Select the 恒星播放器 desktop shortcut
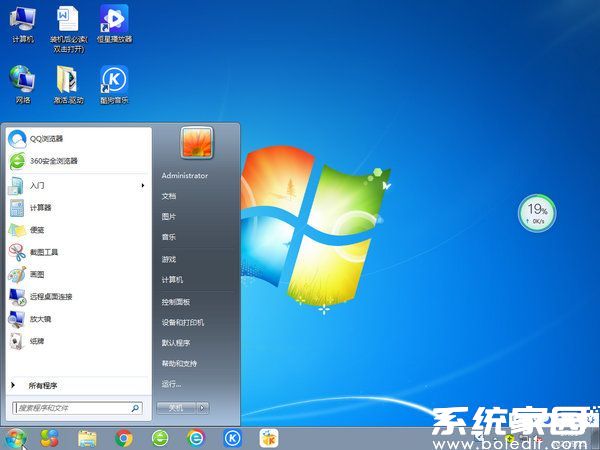 [x=114, y=24]
